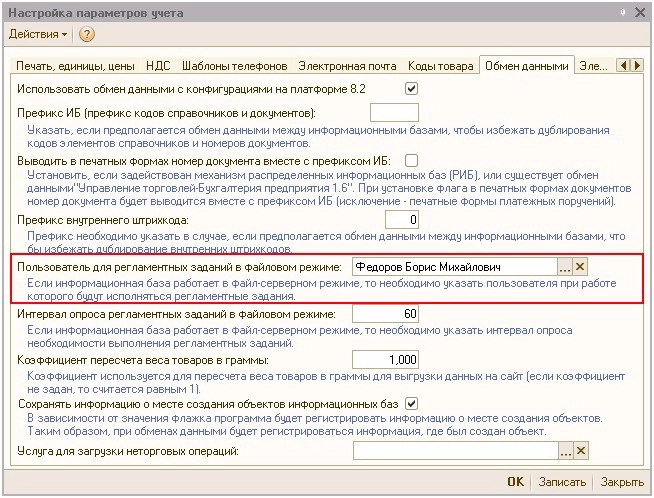
Task: Toggle data exchange with platform 8.2 checkbox
Action: tap(410, 88)
